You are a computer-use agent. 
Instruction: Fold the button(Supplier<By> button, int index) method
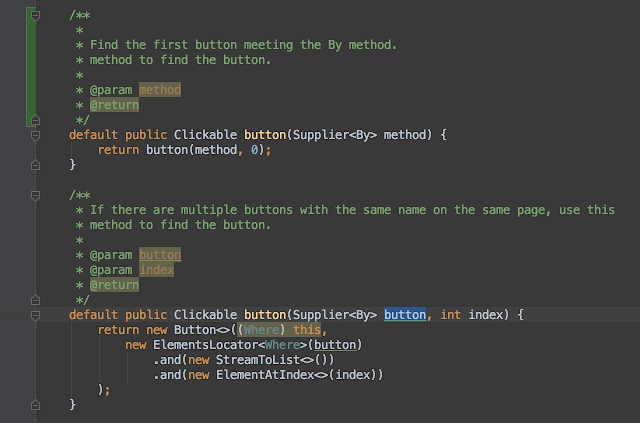36,315
